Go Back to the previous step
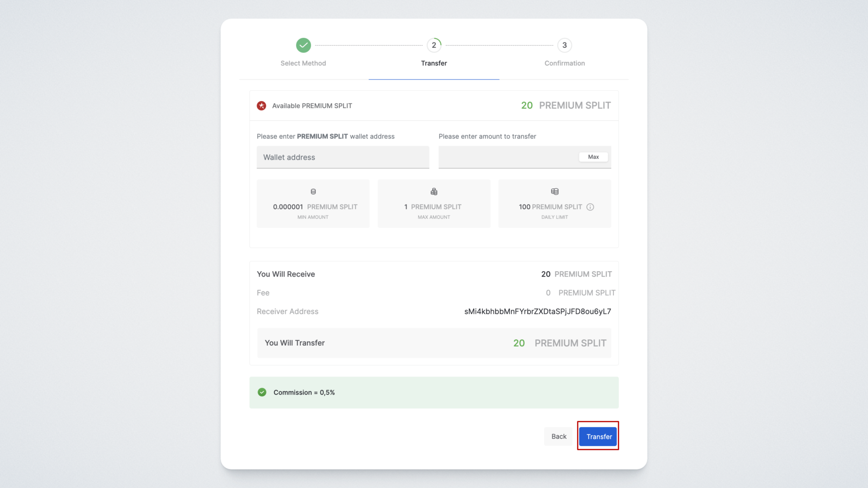Viewport: 868px width, 488px height. point(558,436)
